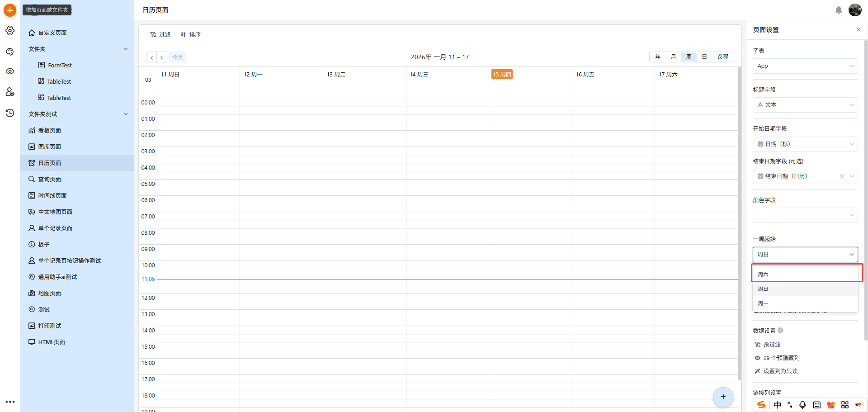The image size is (868, 412).
Task: Click the floating add record plus button
Action: click(x=723, y=397)
